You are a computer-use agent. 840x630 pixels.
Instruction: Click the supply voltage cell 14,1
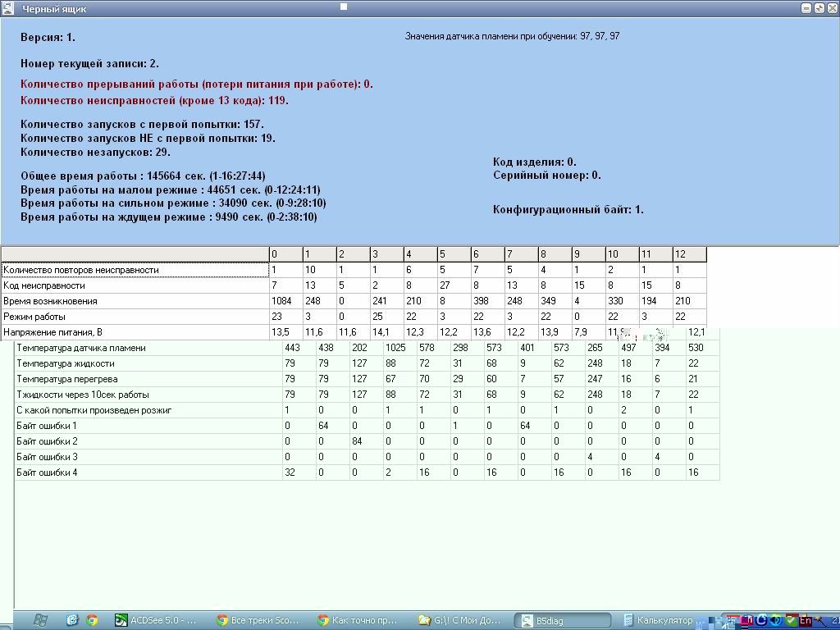click(x=387, y=332)
